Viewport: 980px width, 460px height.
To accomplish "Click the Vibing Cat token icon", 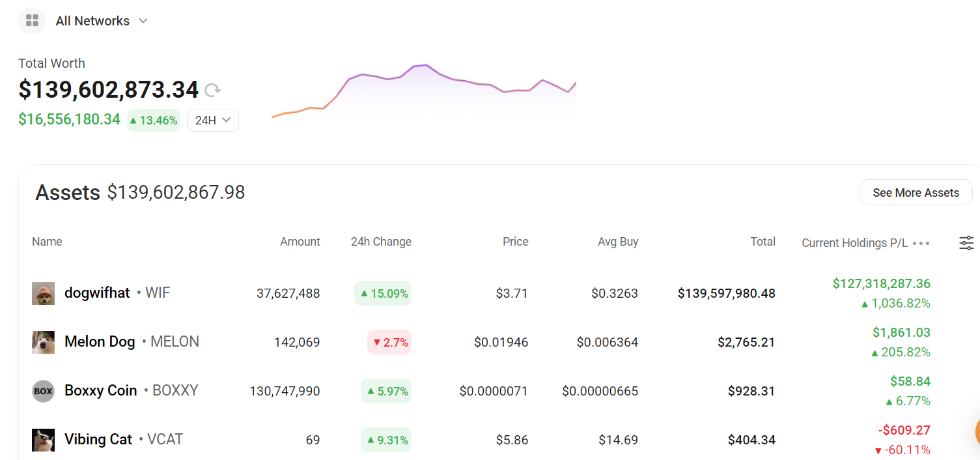I will click(x=43, y=440).
